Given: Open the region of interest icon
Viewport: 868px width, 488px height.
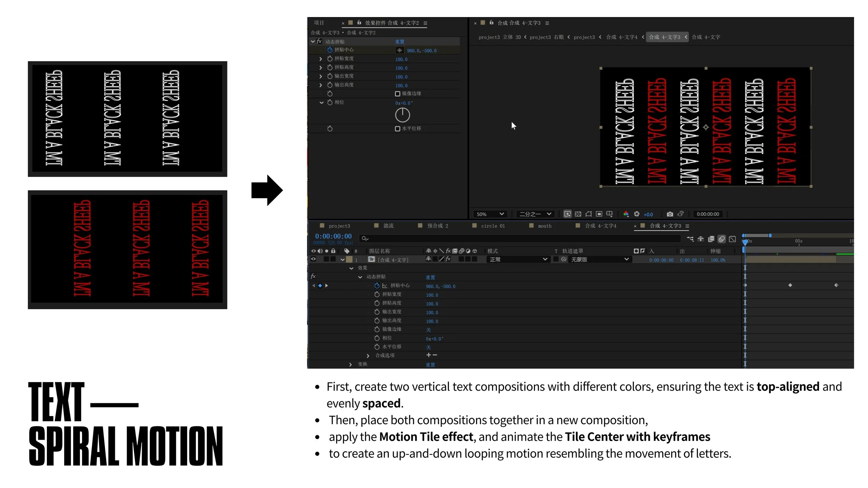Looking at the screenshot, I should [599, 214].
